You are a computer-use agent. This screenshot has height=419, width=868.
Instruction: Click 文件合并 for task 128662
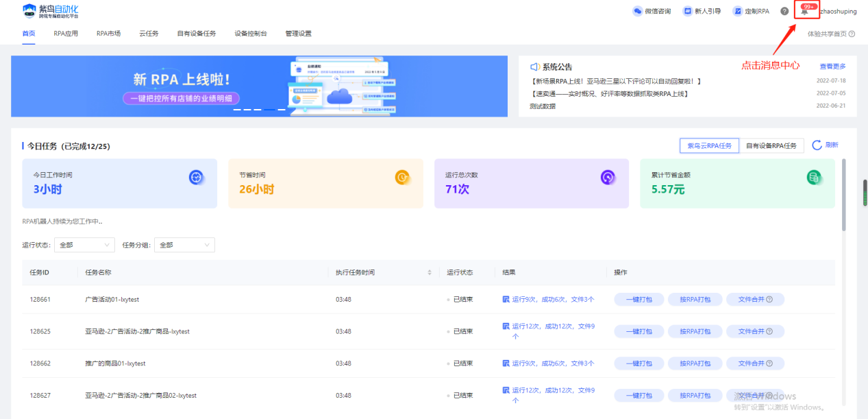coord(755,363)
